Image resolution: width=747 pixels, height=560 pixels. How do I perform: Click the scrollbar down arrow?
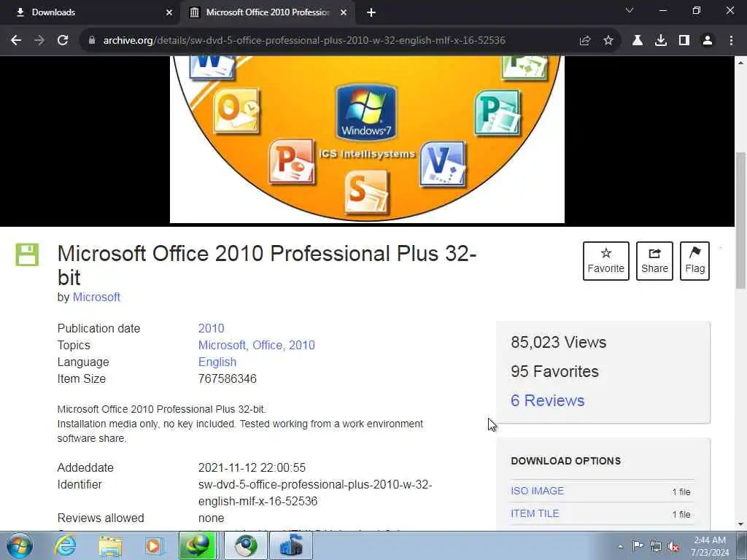[740, 524]
